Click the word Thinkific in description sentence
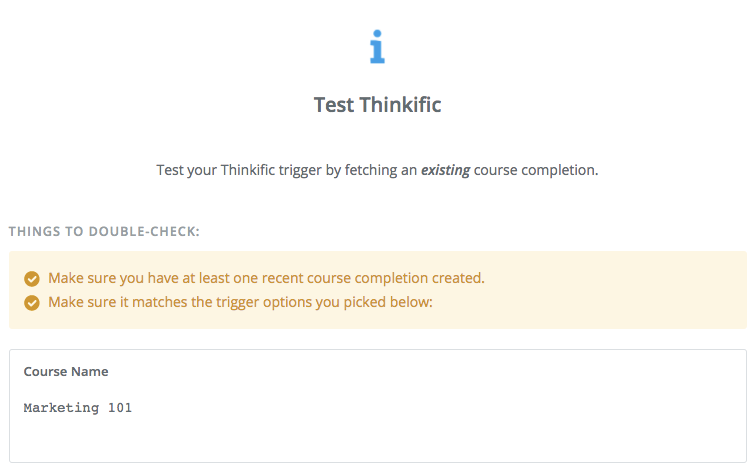Viewport: 756px width, 475px height. tap(248, 170)
